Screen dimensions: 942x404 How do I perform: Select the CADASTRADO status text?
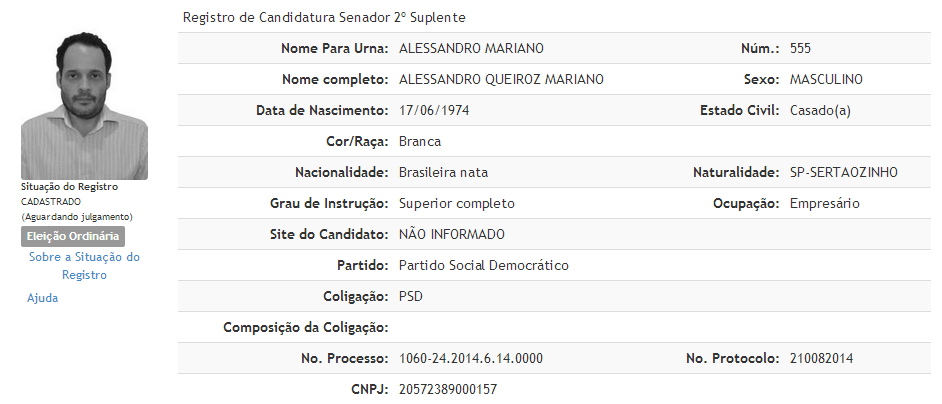point(50,201)
